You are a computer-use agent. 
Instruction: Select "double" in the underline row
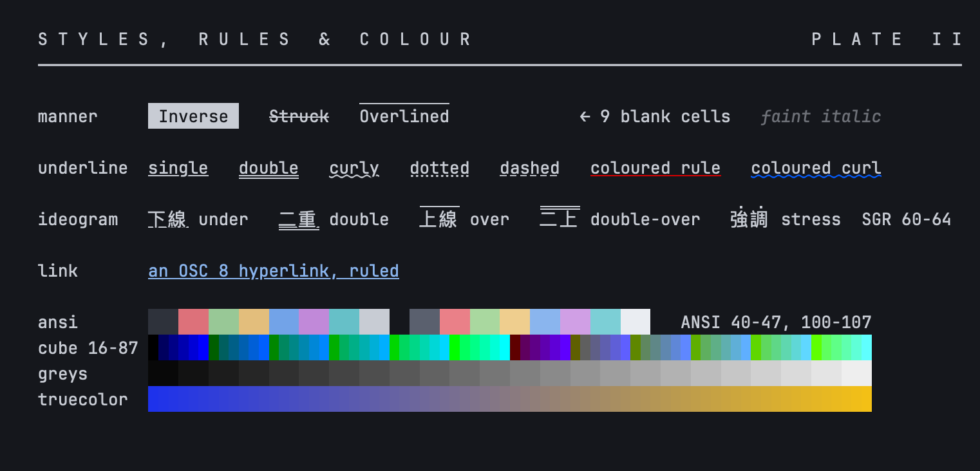[269, 169]
